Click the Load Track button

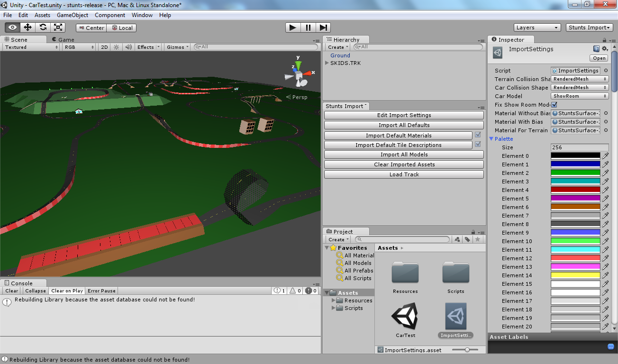pos(404,174)
